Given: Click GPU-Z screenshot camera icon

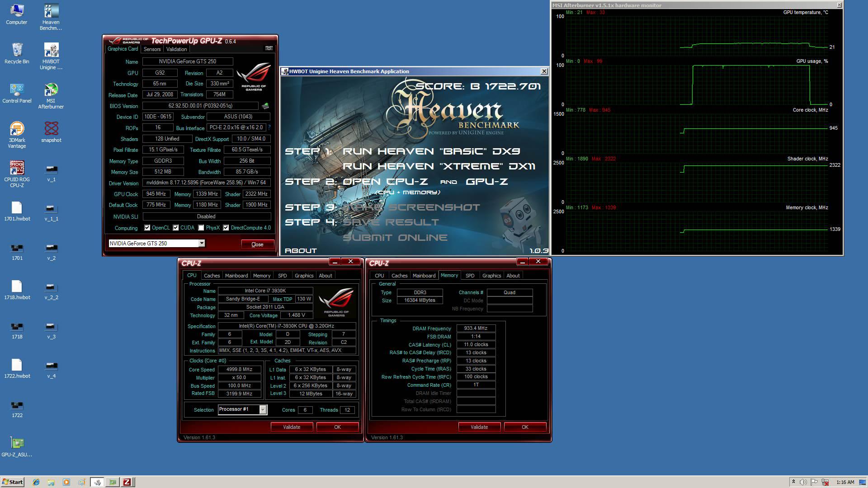Looking at the screenshot, I should 269,48.
